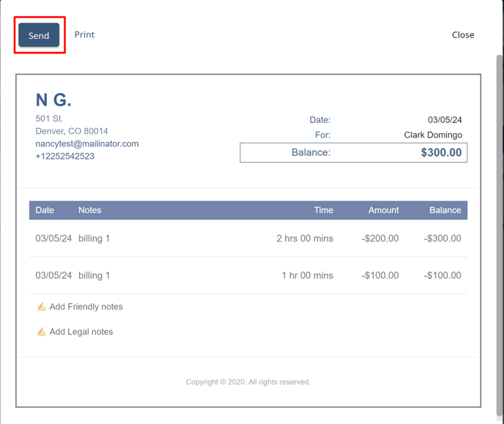Click the +12252542523 phone number

tap(65, 156)
